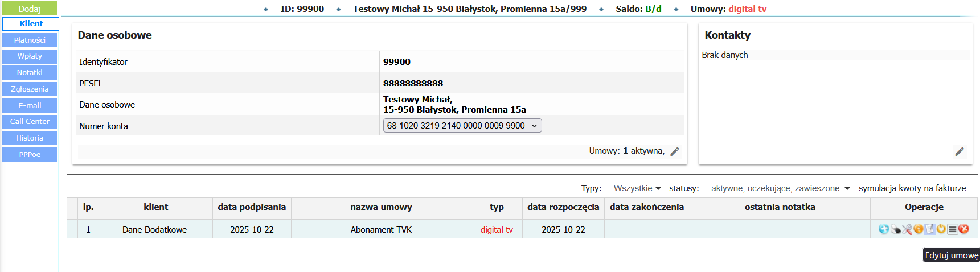Screen dimensions: 980x272
Task: Click the blue plus icon in Operacje
Action: (x=884, y=229)
